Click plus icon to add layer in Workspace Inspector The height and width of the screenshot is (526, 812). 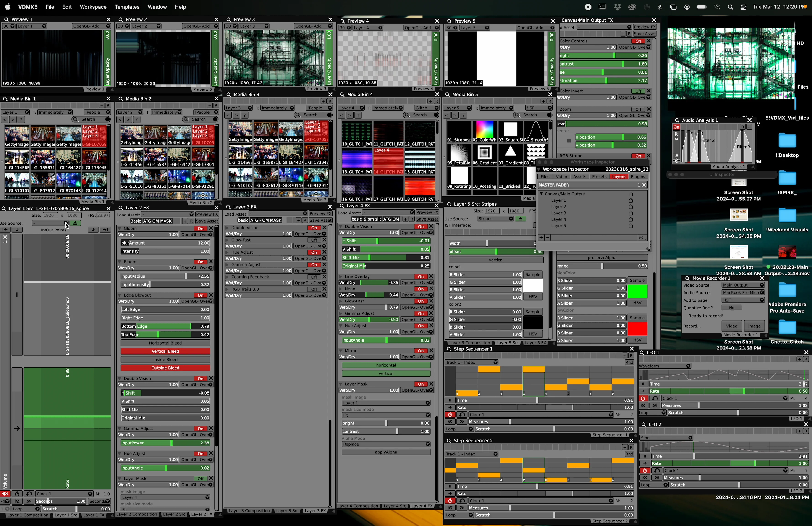[x=541, y=238]
